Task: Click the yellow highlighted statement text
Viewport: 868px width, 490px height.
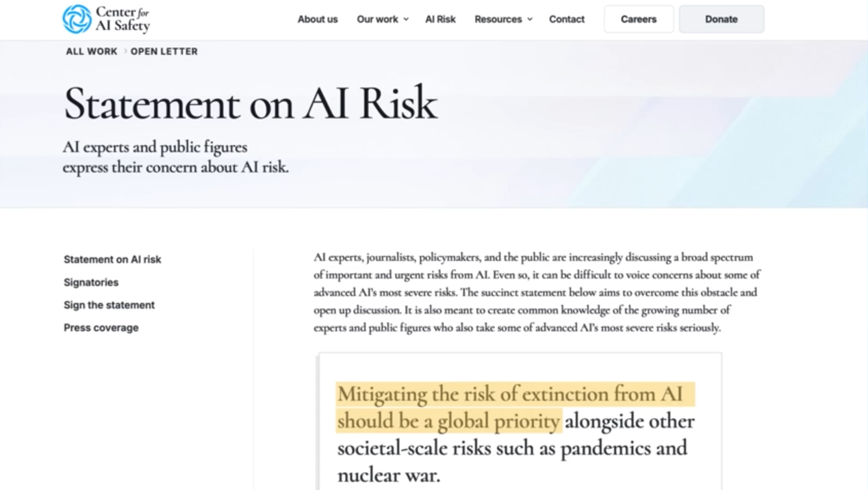Action: [509, 395]
